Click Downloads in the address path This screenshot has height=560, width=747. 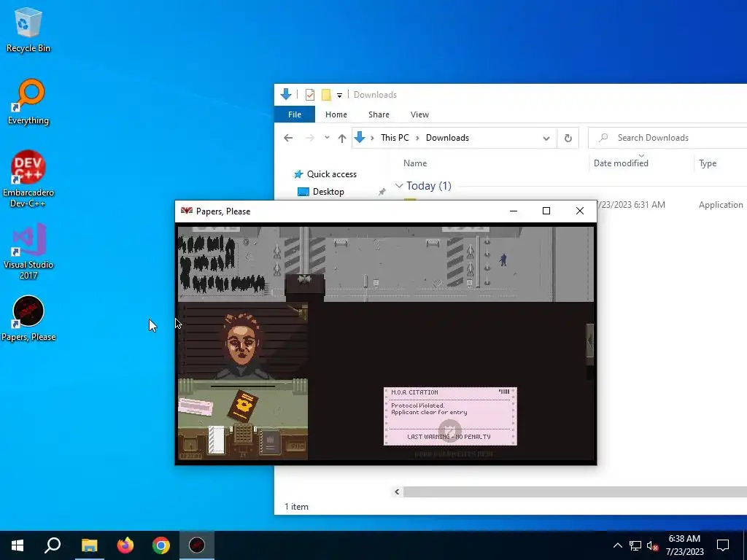pos(447,138)
